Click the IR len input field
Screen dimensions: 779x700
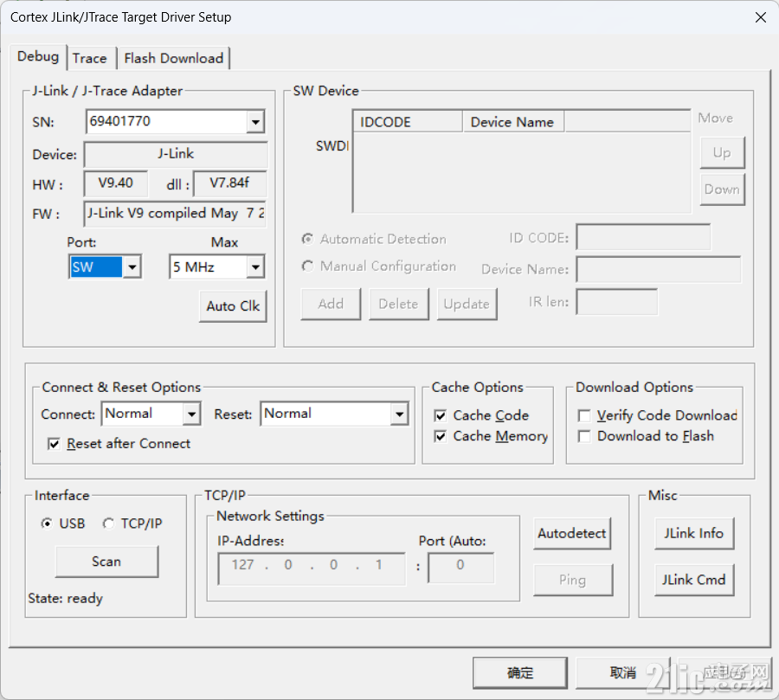[617, 302]
